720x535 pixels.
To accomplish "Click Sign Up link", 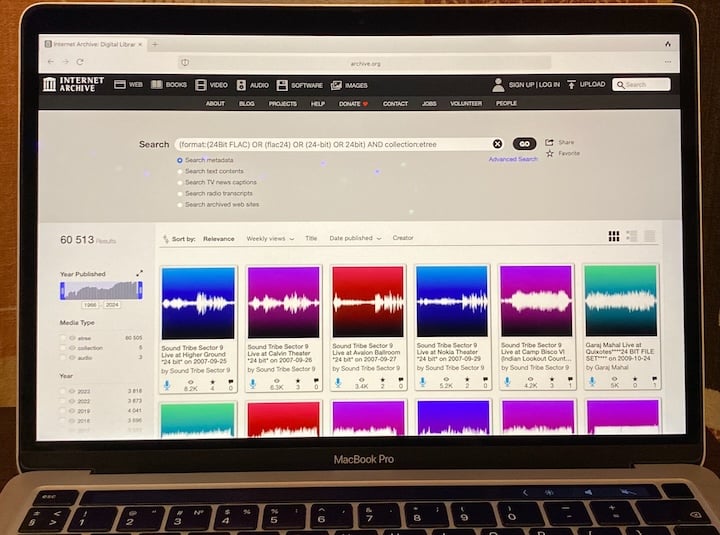I will pyautogui.click(x=522, y=84).
